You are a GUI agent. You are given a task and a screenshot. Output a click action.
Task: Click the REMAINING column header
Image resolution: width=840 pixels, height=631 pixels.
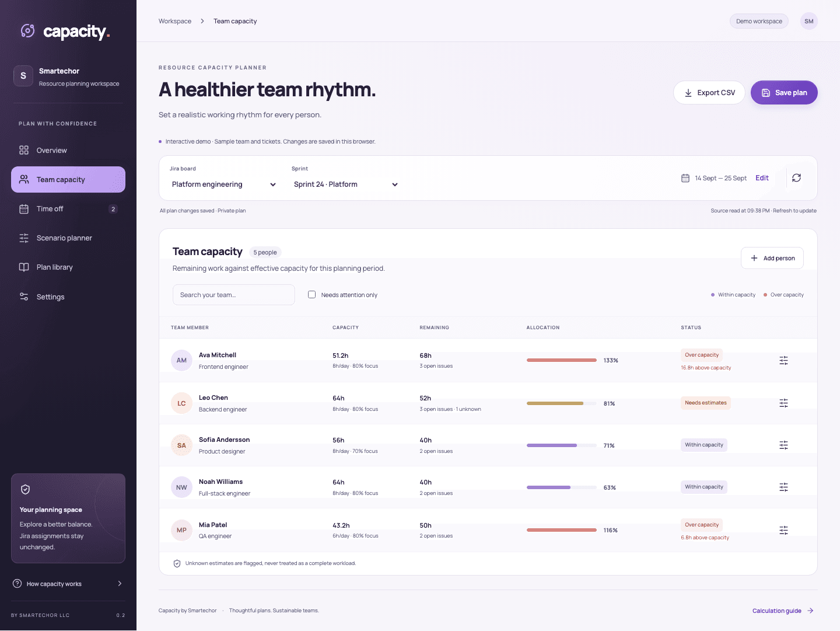point(435,327)
